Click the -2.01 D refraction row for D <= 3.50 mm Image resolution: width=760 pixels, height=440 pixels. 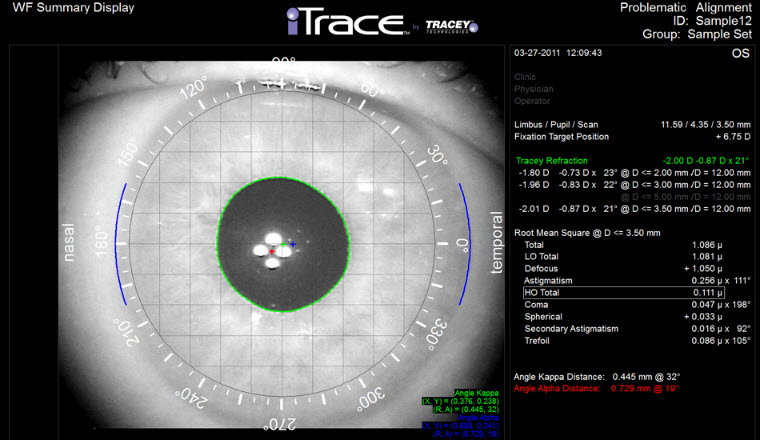634,209
